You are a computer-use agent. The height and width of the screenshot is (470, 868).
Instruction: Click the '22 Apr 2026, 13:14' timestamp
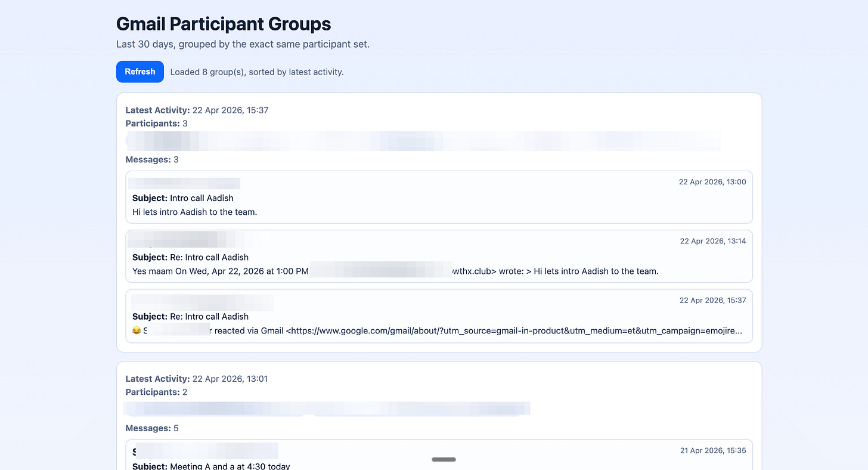pos(713,241)
